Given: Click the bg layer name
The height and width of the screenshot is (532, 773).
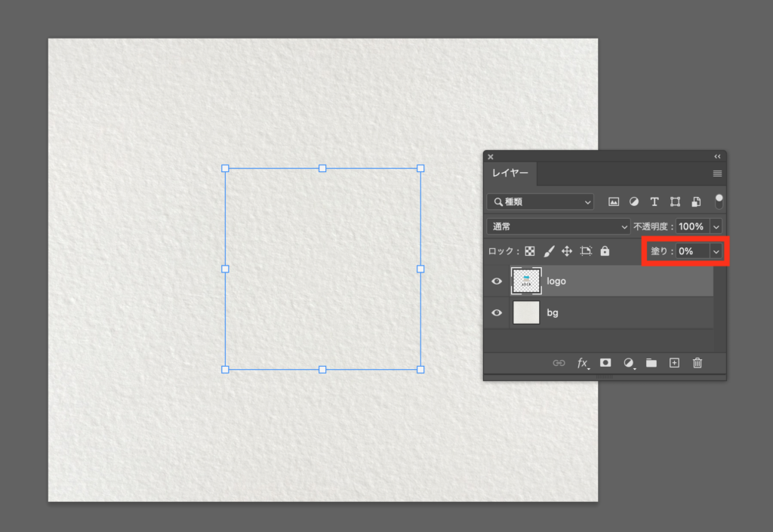Looking at the screenshot, I should click(x=552, y=313).
